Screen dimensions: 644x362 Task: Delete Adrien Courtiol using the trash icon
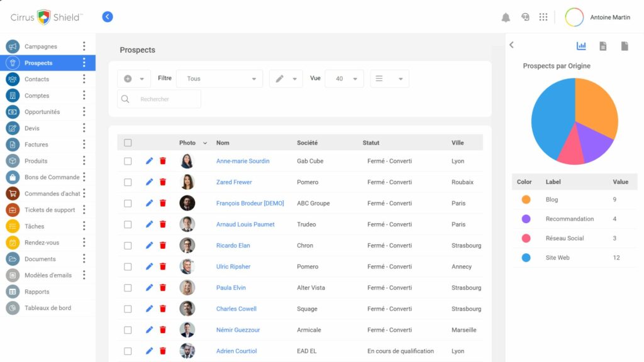point(163,351)
